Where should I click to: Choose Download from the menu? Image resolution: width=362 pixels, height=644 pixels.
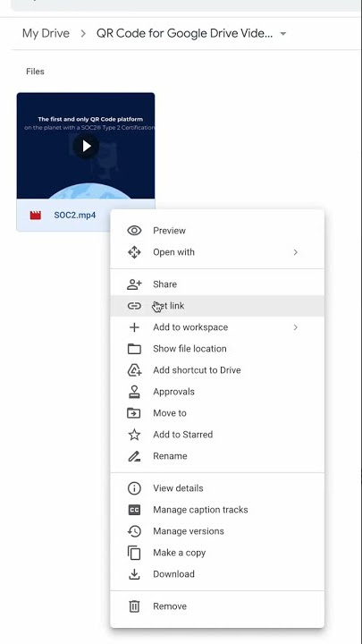click(x=217, y=574)
